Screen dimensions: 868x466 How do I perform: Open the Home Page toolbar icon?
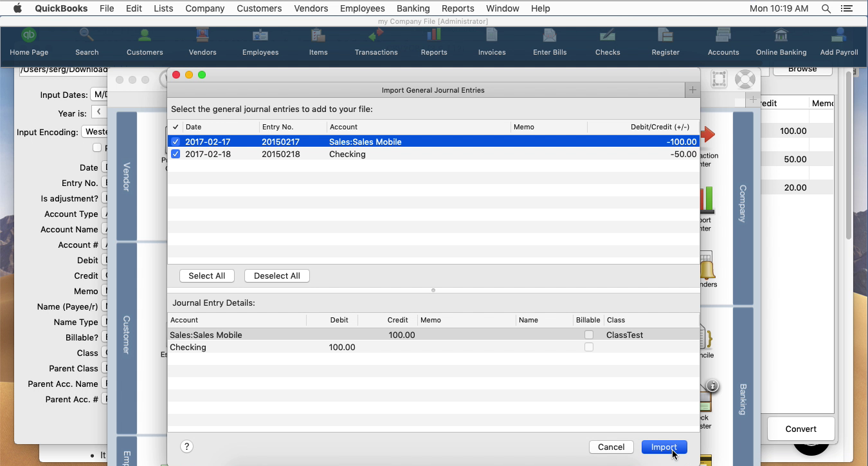29,42
